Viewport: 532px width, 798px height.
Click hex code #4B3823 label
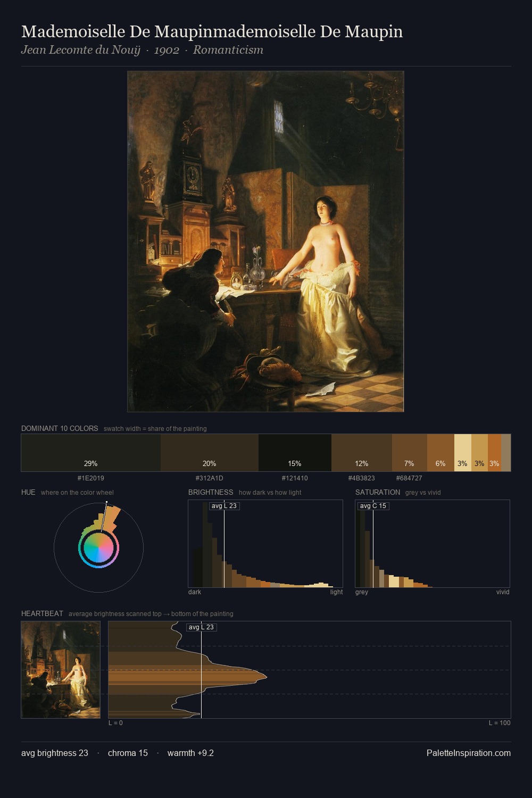362,478
